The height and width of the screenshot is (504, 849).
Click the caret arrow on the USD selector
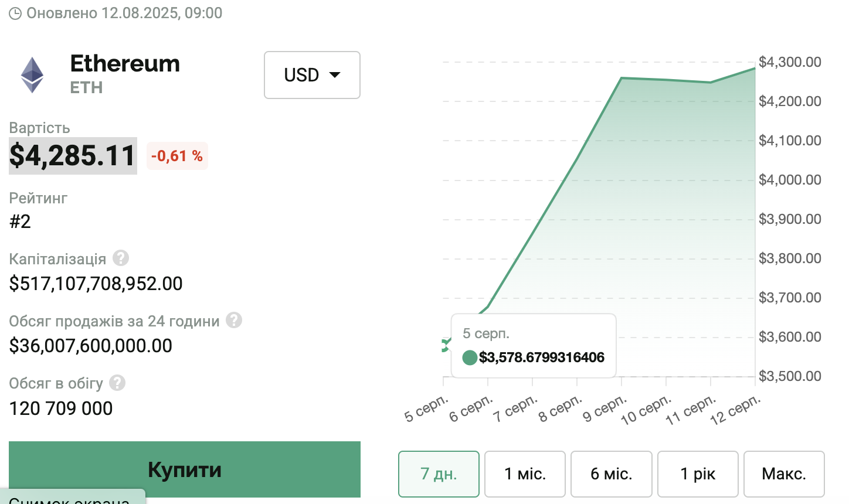334,75
